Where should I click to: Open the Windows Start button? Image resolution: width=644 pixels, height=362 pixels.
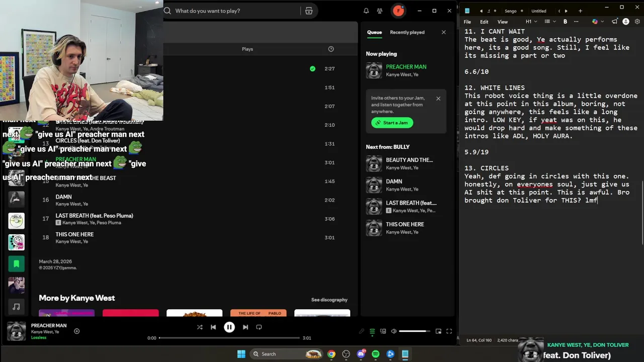(241, 354)
